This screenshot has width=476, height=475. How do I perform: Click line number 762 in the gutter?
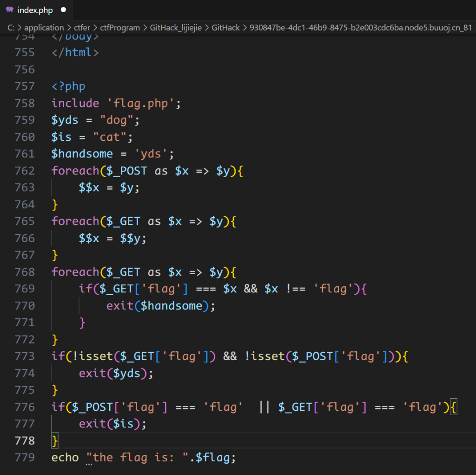25,171
